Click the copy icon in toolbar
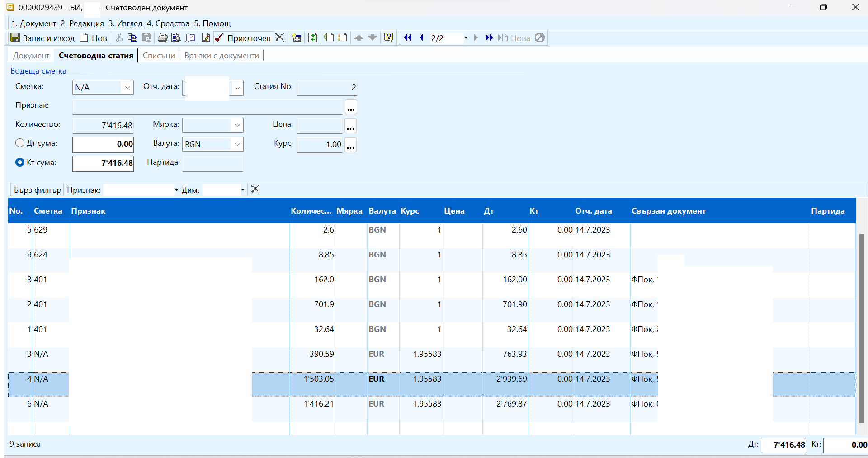This screenshot has height=458, width=868. click(132, 37)
